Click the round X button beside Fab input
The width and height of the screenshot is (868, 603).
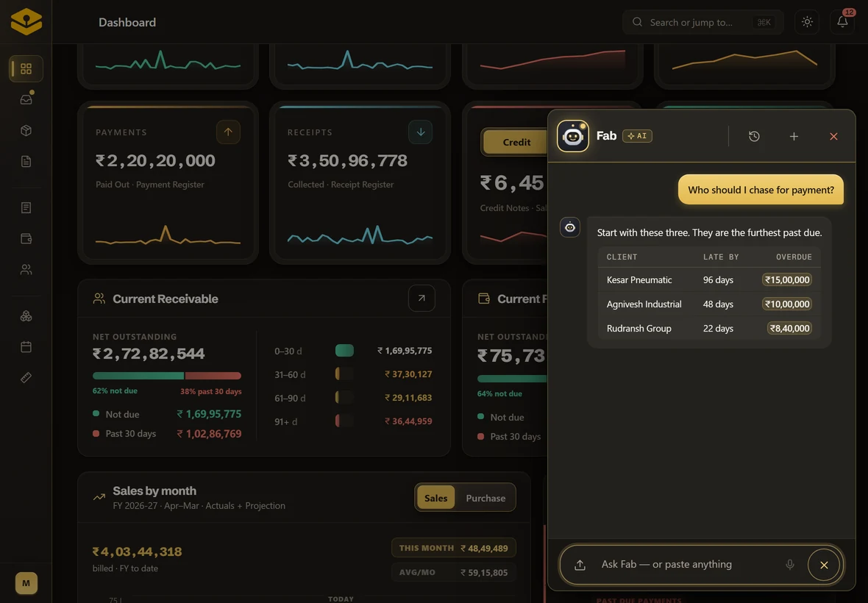(x=824, y=565)
